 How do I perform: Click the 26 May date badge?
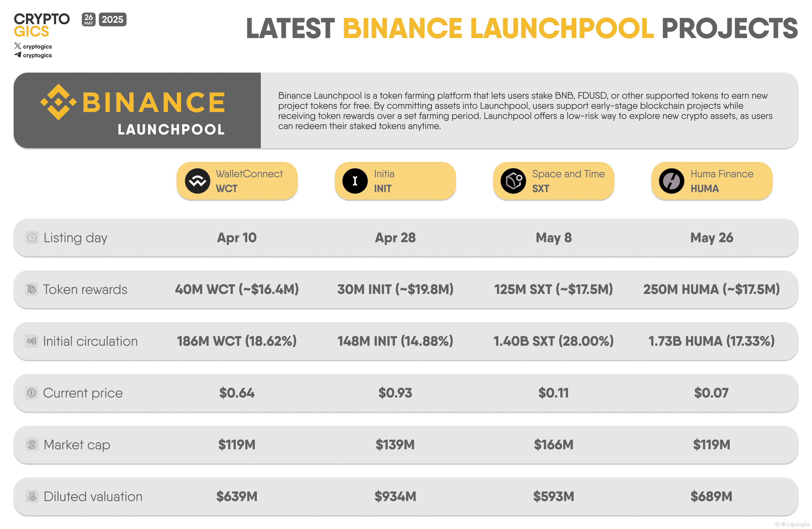tap(89, 19)
